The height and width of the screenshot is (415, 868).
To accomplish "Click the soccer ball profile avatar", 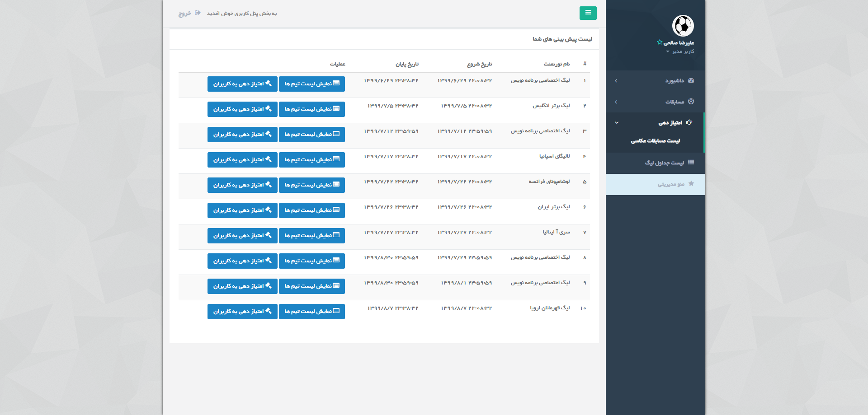I will click(x=683, y=26).
